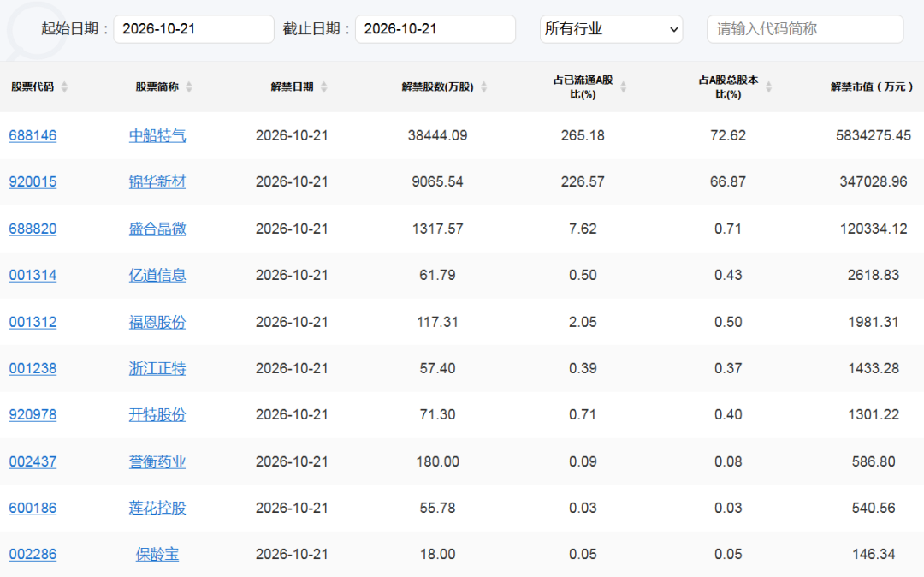Sort by 解禁股数(万股) column arrows
This screenshot has height=577, width=924.
click(483, 87)
